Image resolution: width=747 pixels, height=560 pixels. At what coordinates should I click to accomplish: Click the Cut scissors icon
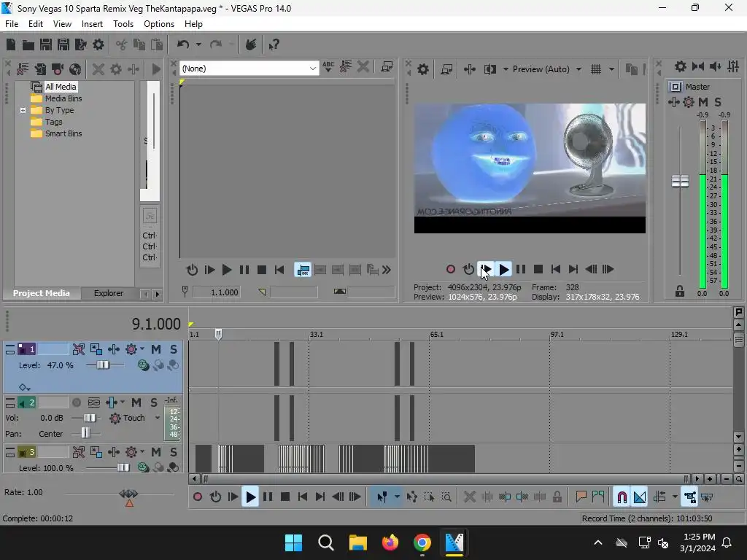pyautogui.click(x=122, y=44)
